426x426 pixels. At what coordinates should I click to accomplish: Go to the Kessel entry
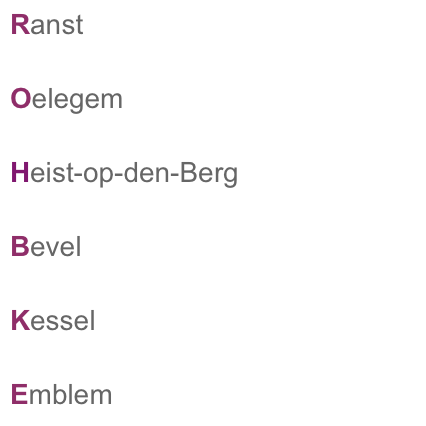click(x=53, y=320)
